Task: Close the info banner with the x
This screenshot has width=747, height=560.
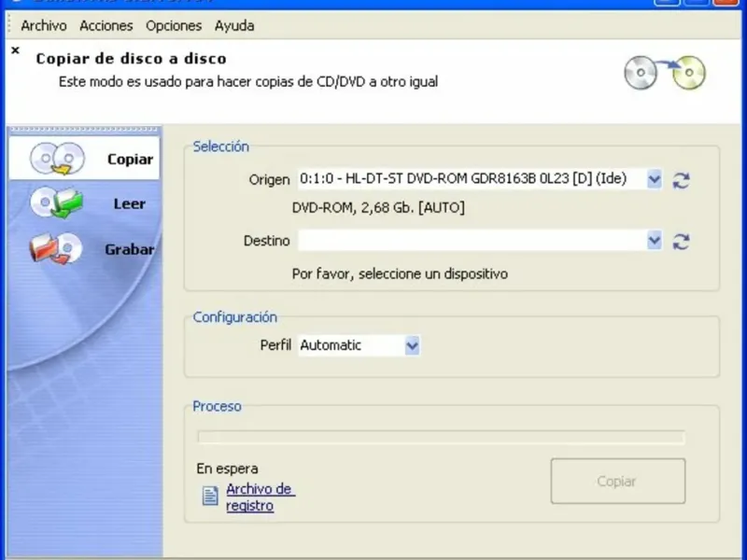Action: coord(15,50)
